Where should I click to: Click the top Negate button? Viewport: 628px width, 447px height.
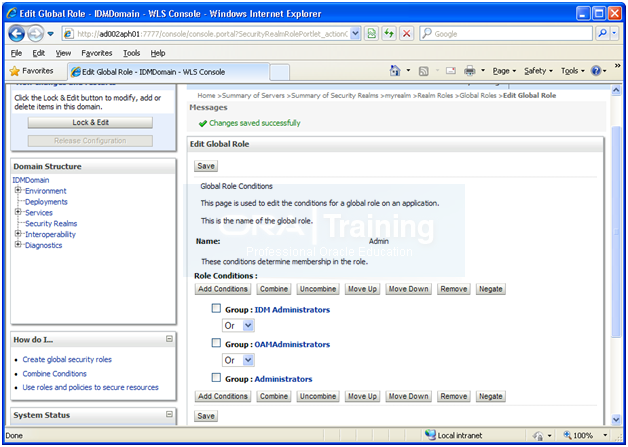click(491, 289)
